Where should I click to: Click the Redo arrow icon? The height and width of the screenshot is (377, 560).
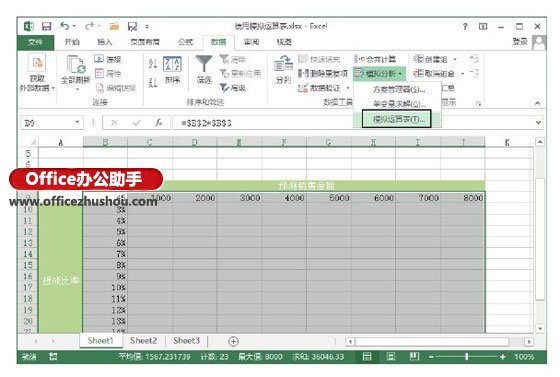tap(89, 26)
